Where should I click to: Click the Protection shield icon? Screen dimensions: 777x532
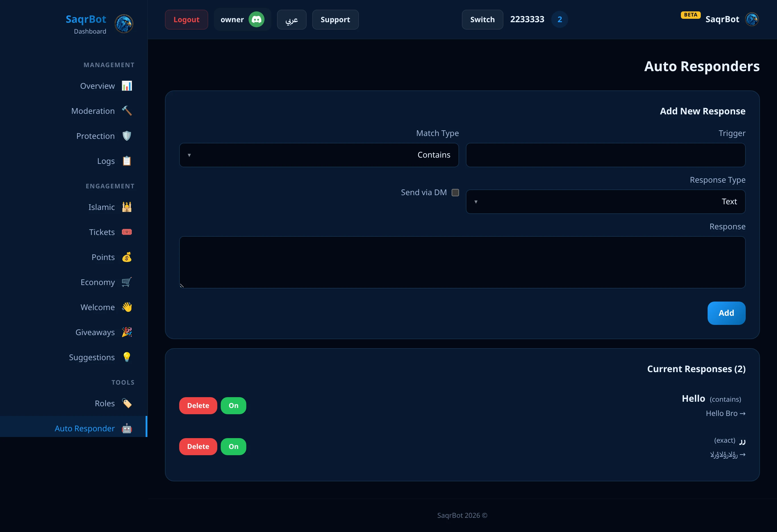click(x=127, y=136)
